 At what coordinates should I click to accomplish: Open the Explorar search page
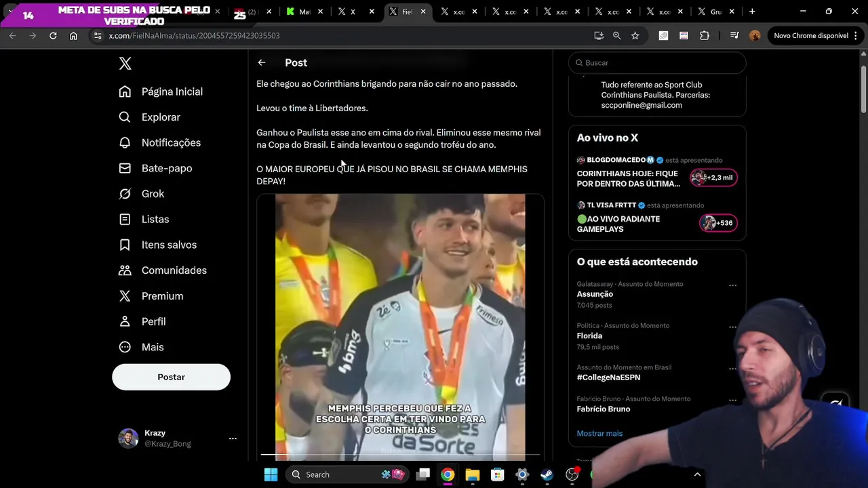coord(149,117)
